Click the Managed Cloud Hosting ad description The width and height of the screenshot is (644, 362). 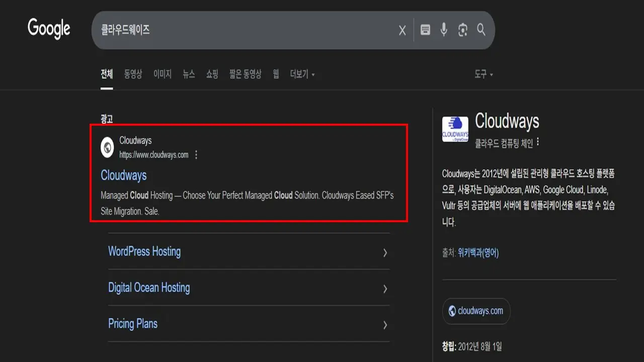click(x=247, y=203)
